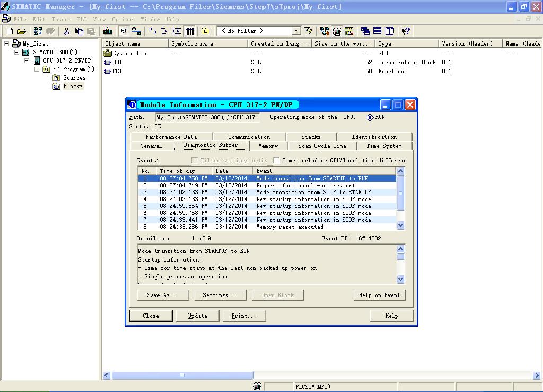543x392 pixels.
Task: Click the filter funnel icon
Action: tap(308, 31)
